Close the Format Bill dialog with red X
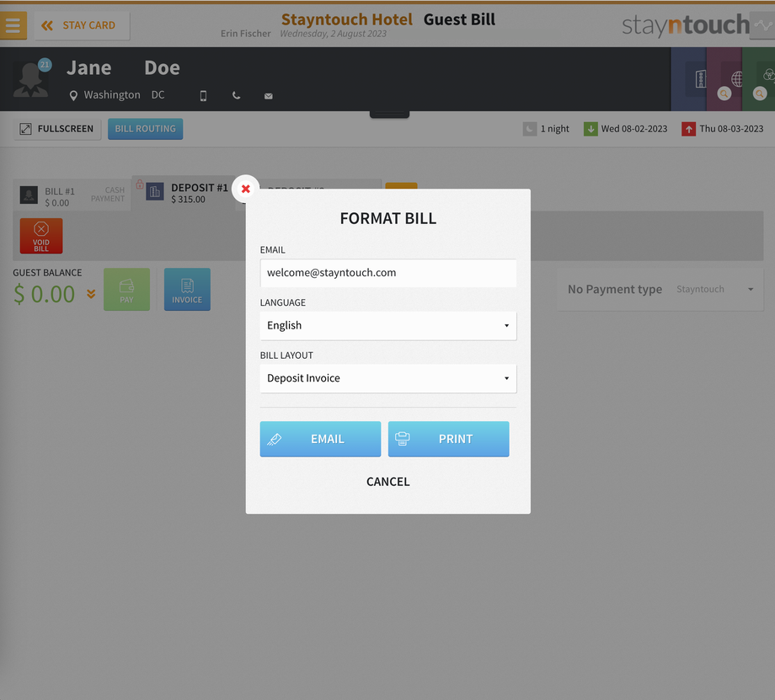 (246, 189)
